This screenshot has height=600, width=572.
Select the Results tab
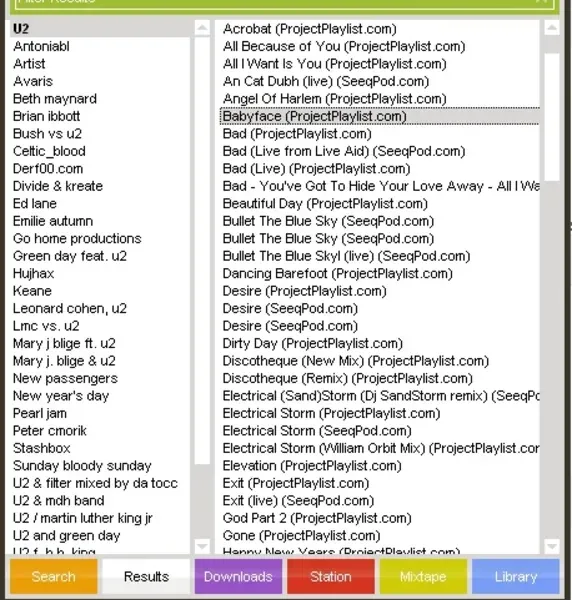[146, 576]
